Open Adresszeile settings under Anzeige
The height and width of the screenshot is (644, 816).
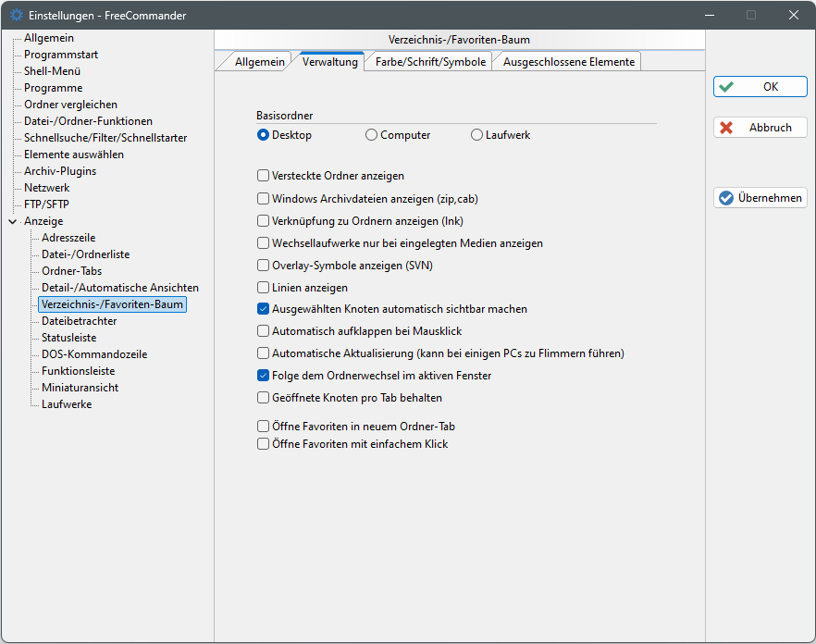tap(68, 238)
